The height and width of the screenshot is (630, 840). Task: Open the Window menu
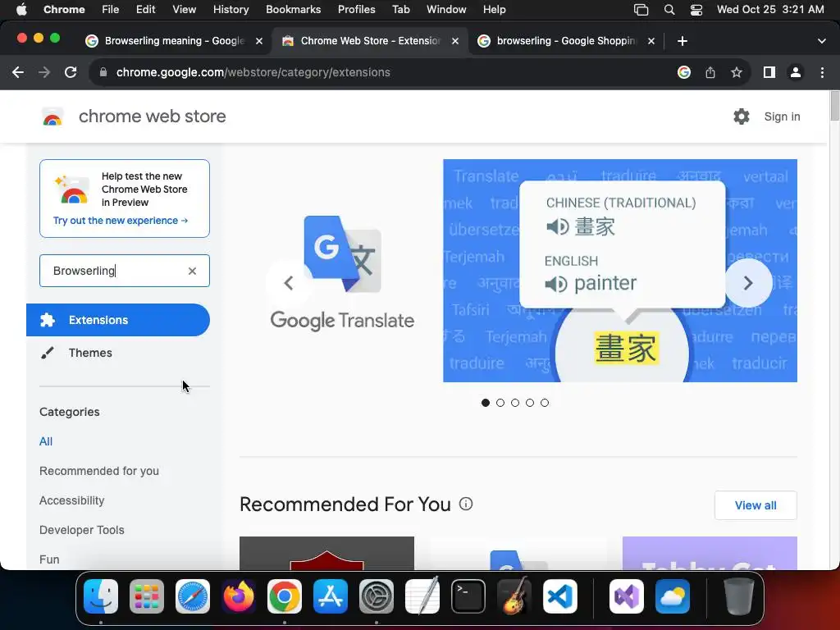tap(446, 9)
